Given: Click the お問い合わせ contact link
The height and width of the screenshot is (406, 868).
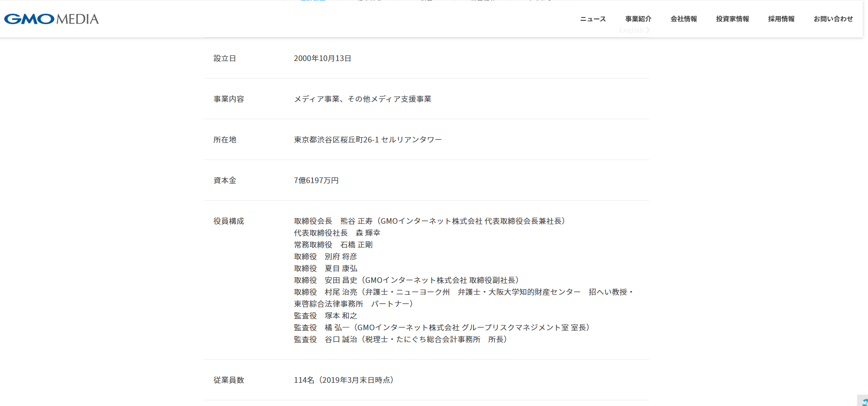Looking at the screenshot, I should [833, 19].
